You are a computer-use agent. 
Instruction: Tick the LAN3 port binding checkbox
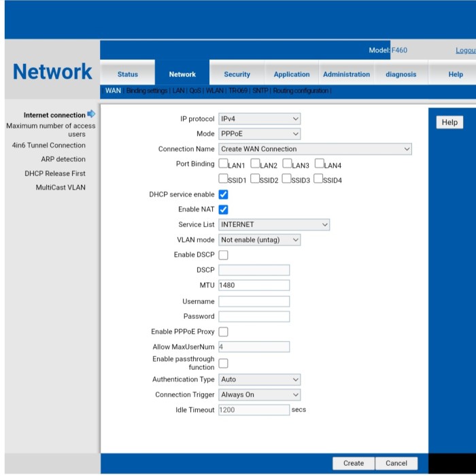287,163
